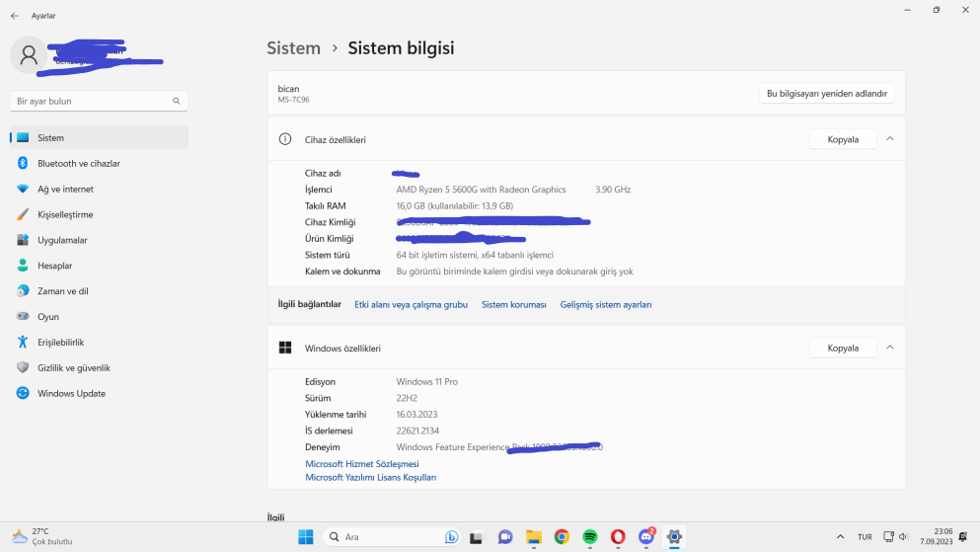Select the '22621.2134' İS derlemesi value
Viewport: 980px width, 552px height.
pyautogui.click(x=417, y=431)
